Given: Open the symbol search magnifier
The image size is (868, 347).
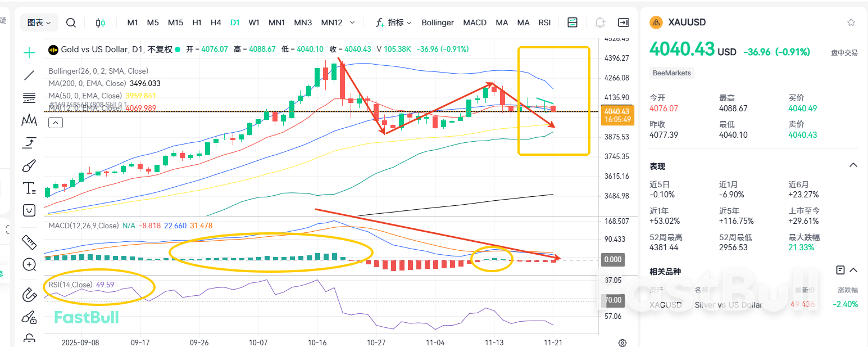Looking at the screenshot, I should tap(71, 22).
